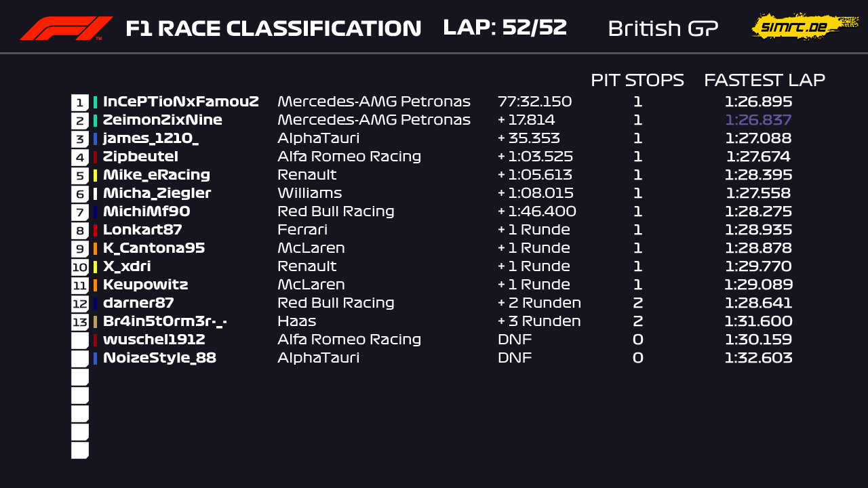Select driver name james_1210_
This screenshot has height=488, width=868.
point(151,138)
